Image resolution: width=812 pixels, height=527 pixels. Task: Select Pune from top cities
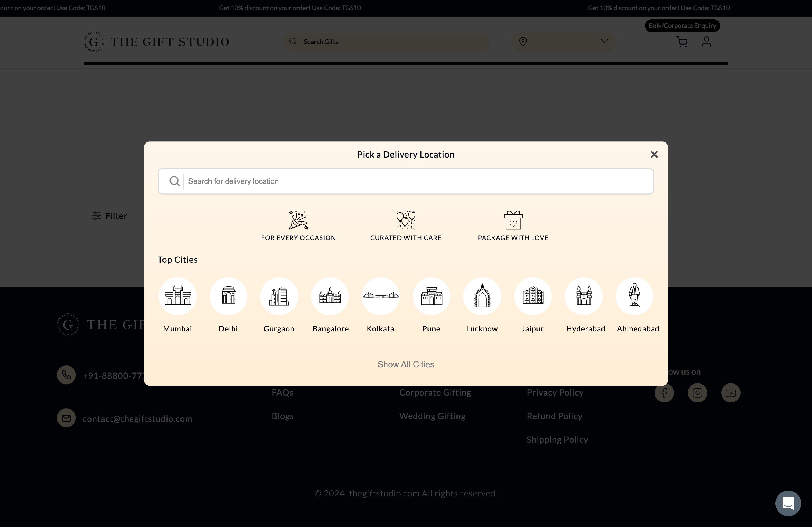point(431,296)
